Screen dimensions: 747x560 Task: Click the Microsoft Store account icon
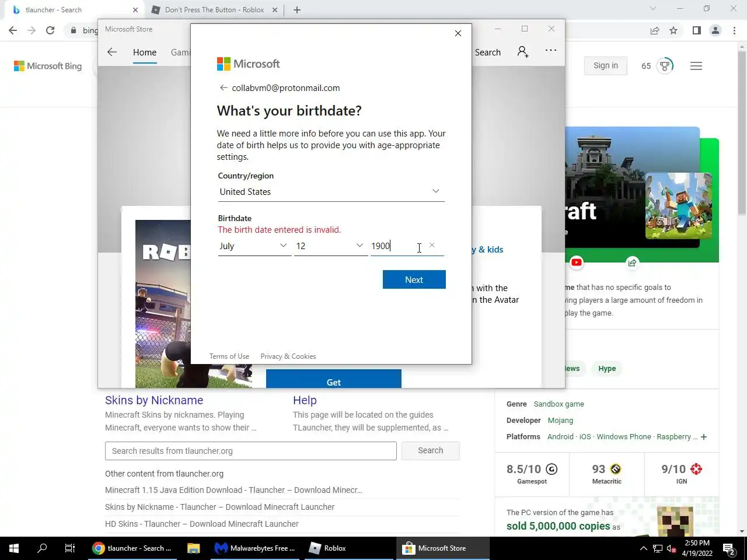coord(523,52)
